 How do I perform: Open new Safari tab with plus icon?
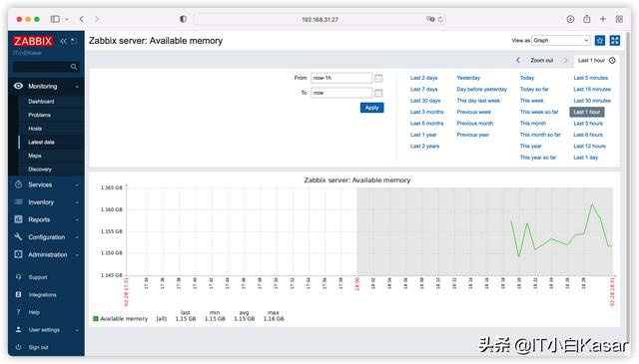coord(603,19)
